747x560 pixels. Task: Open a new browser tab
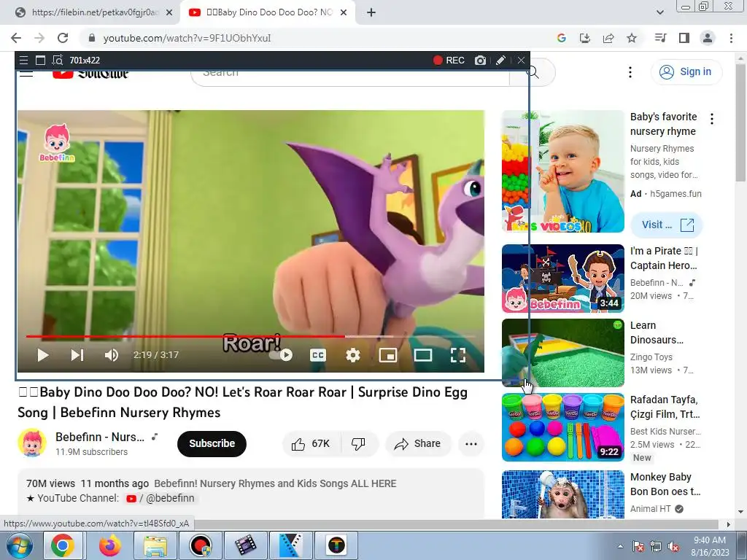tap(371, 13)
